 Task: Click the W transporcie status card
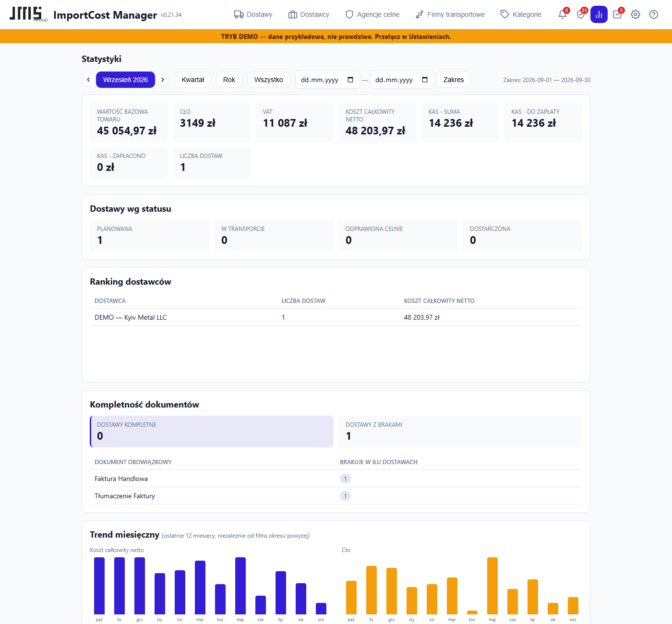pos(274,236)
